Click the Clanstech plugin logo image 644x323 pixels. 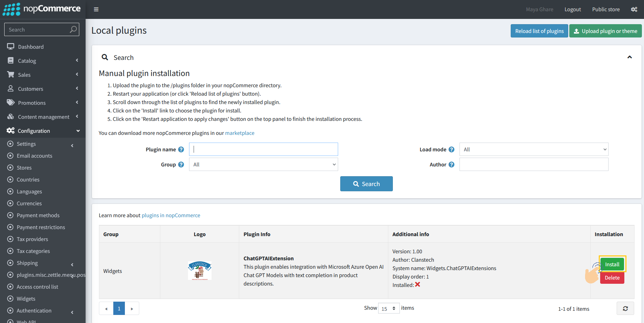coord(200,271)
